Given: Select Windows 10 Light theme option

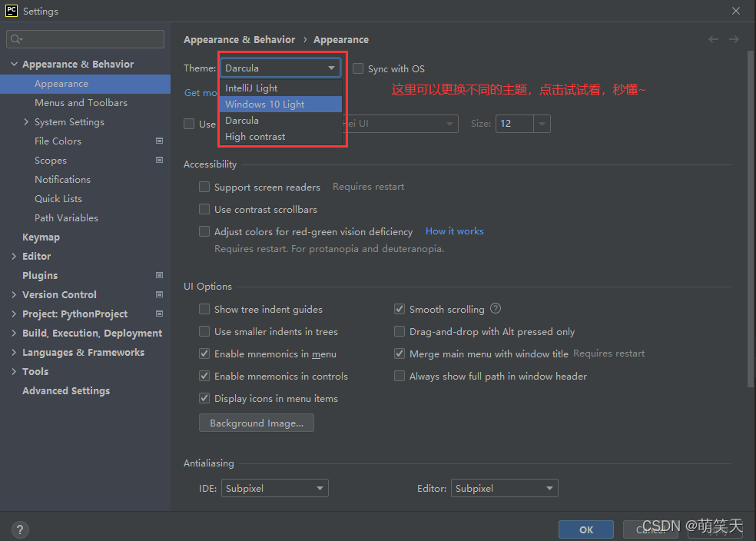Looking at the screenshot, I should [265, 105].
